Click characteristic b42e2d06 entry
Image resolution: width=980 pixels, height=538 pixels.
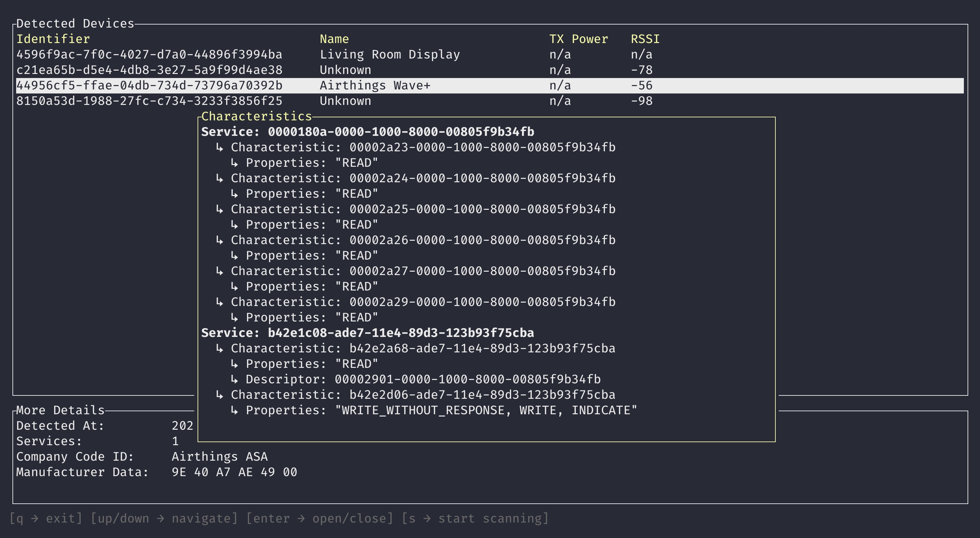(x=423, y=395)
